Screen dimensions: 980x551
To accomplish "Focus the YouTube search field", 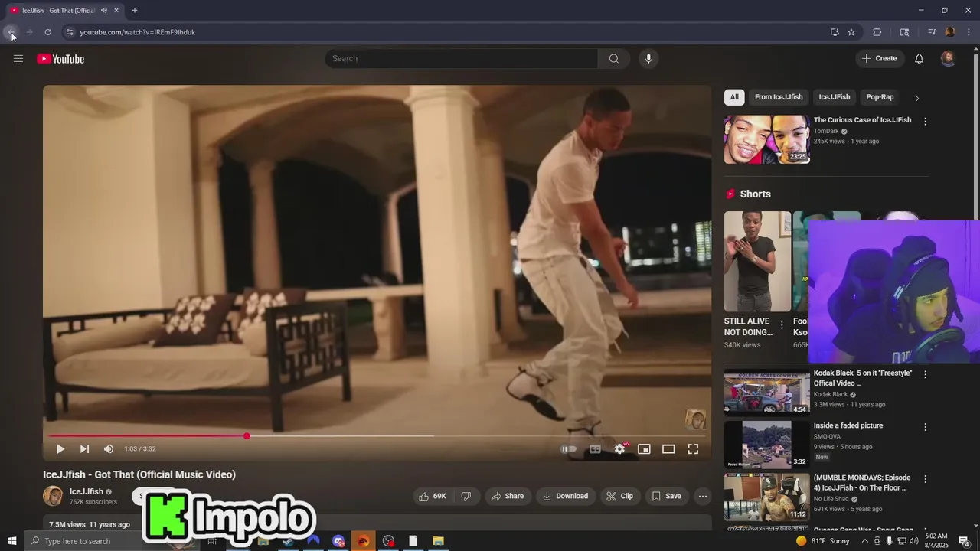I will 461,59.
